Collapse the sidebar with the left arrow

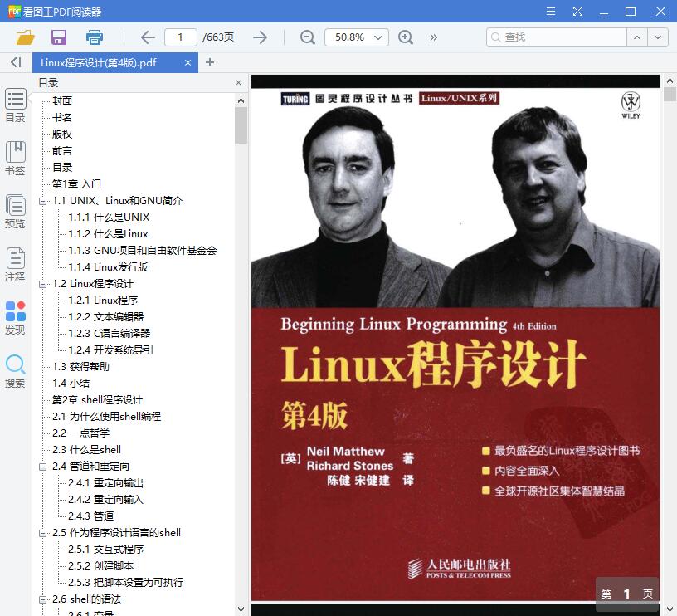16,62
